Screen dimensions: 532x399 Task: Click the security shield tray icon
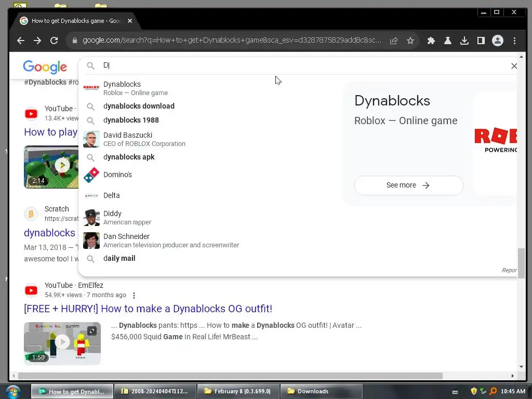click(474, 391)
